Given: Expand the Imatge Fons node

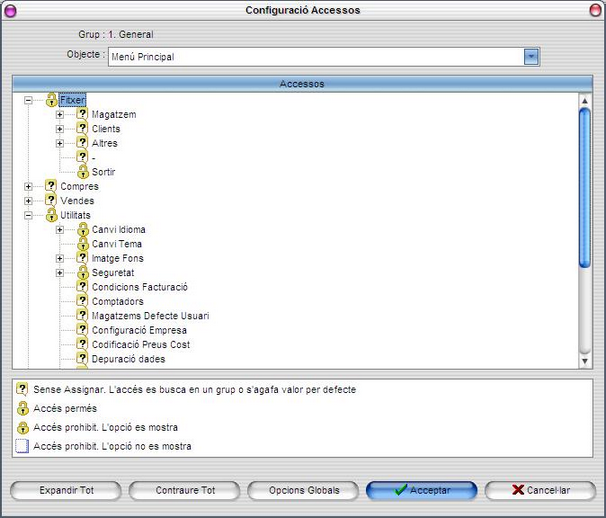Looking at the screenshot, I should click(x=60, y=258).
